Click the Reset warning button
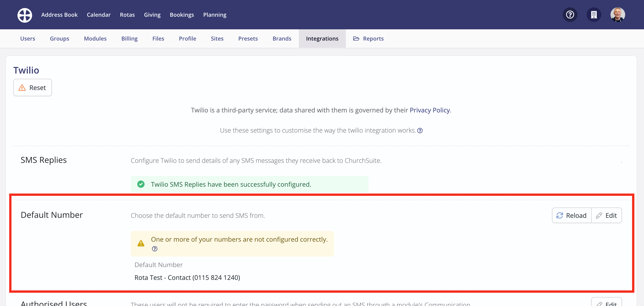This screenshot has width=644, height=306. (x=33, y=87)
